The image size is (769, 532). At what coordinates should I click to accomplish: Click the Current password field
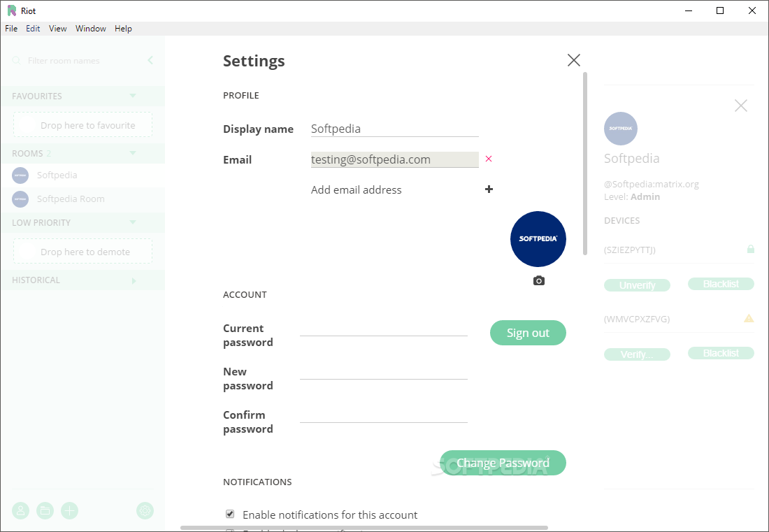pos(384,328)
